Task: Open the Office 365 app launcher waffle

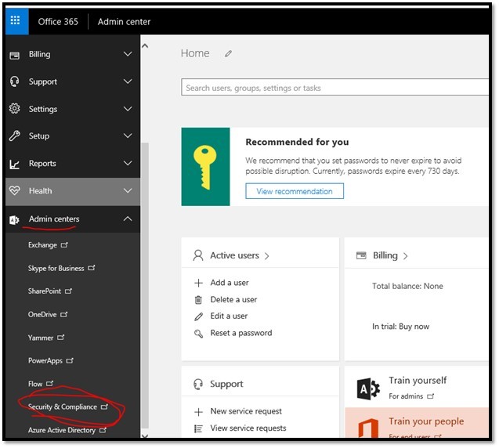Action: click(x=15, y=21)
